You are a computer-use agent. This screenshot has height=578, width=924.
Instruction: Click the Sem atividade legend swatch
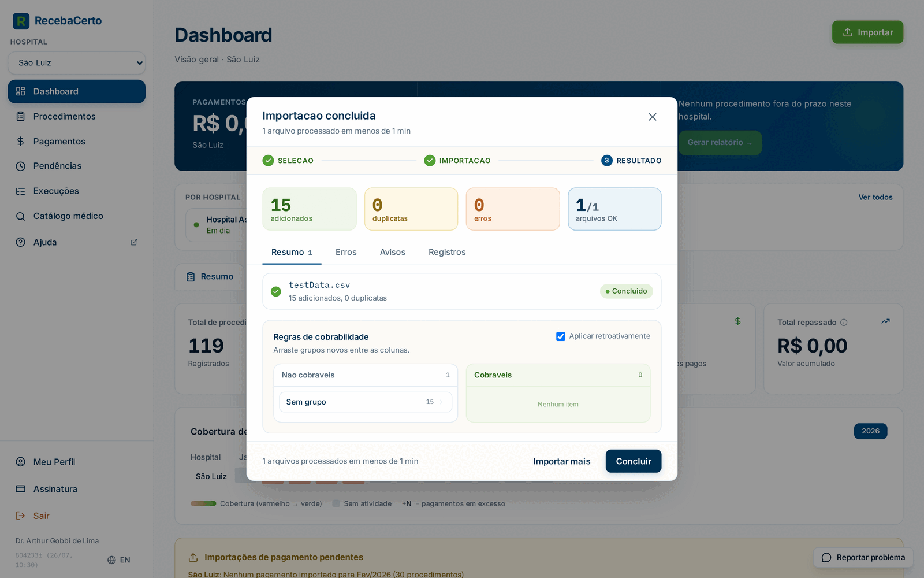point(336,503)
